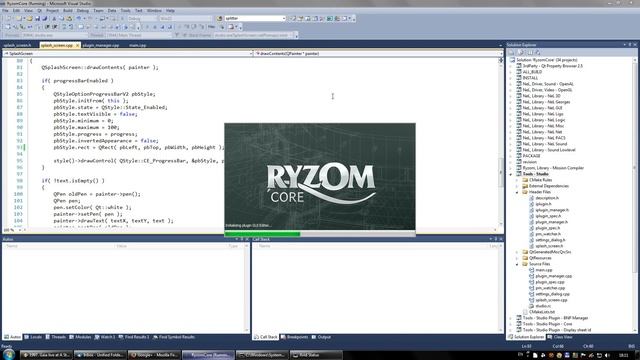Toggle auto-hide pin on Solution Explorer panel
Image resolution: width=640 pixels, height=360 pixels.
point(629,44)
